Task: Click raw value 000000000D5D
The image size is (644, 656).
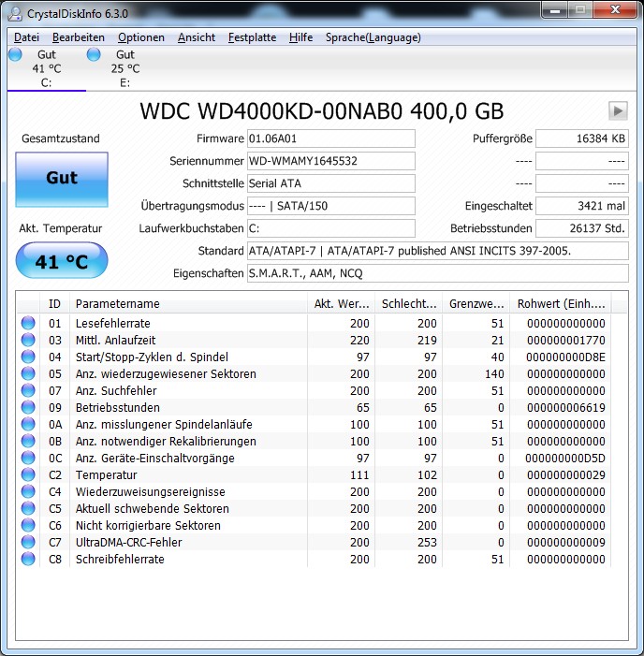Action: 565,459
